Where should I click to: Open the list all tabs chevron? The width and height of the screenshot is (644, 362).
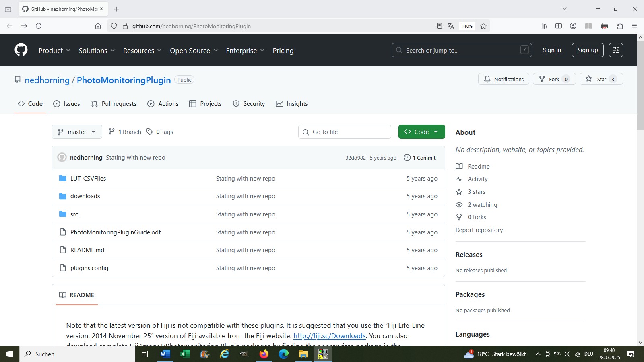564,9
